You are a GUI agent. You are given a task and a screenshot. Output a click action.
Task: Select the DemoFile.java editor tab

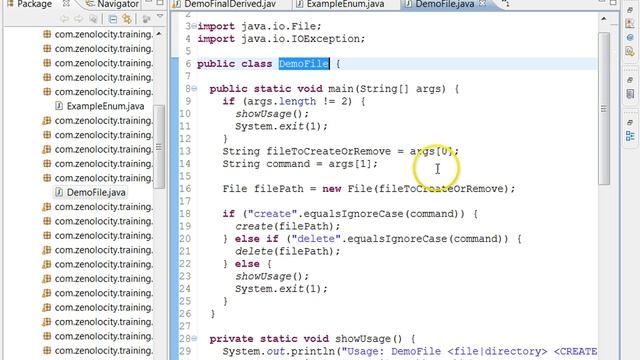(445, 4)
